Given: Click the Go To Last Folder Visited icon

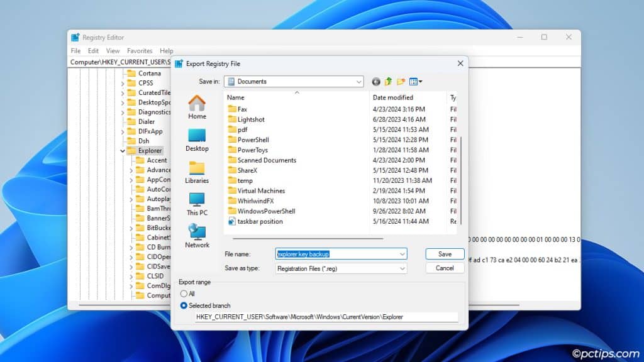Looking at the screenshot, I should (375, 81).
